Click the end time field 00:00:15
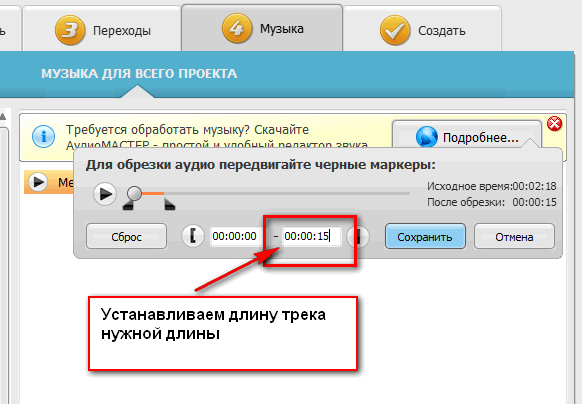Image resolution: width=582 pixels, height=404 pixels. tap(311, 236)
